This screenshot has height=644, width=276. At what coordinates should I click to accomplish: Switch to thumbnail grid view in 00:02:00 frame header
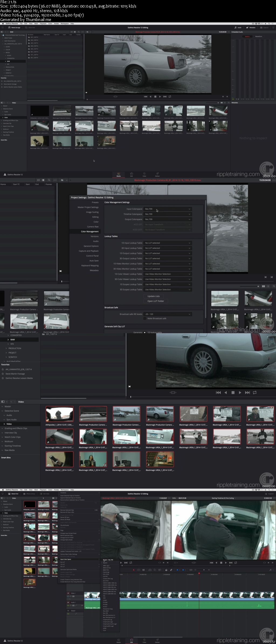coord(38,180)
